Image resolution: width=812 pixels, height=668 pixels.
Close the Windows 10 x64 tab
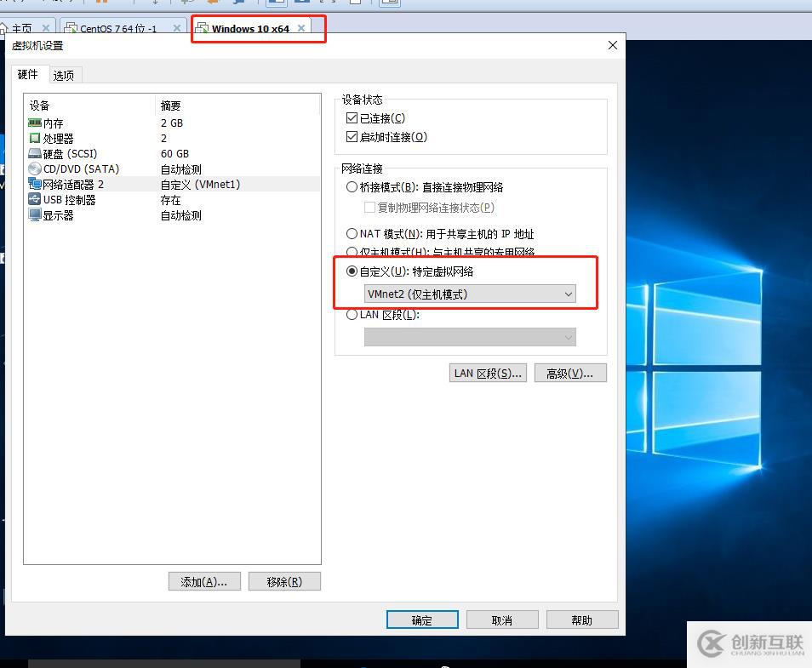coord(301,28)
